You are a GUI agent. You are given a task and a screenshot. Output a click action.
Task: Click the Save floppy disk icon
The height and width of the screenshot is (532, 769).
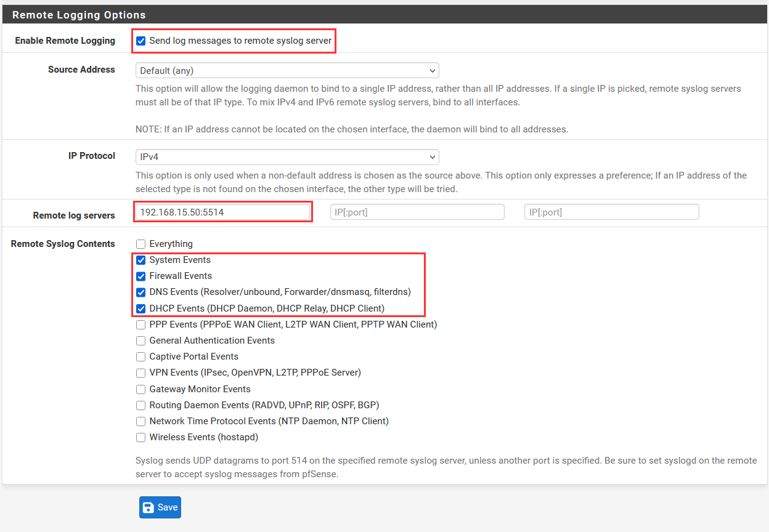148,507
